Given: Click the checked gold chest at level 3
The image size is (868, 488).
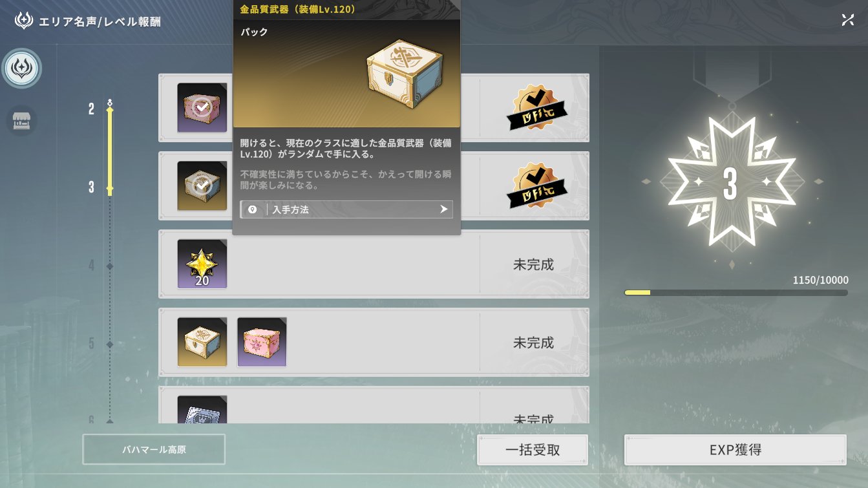Looking at the screenshot, I should pos(202,186).
